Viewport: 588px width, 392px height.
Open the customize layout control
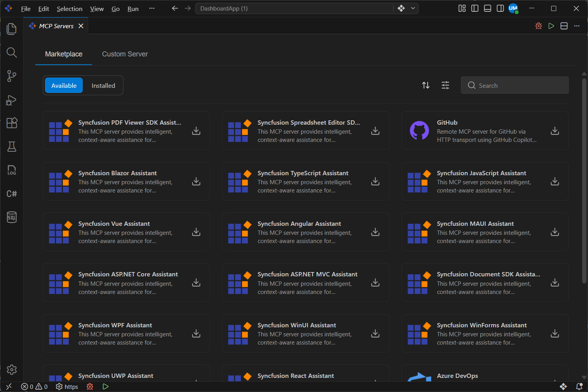[x=462, y=8]
